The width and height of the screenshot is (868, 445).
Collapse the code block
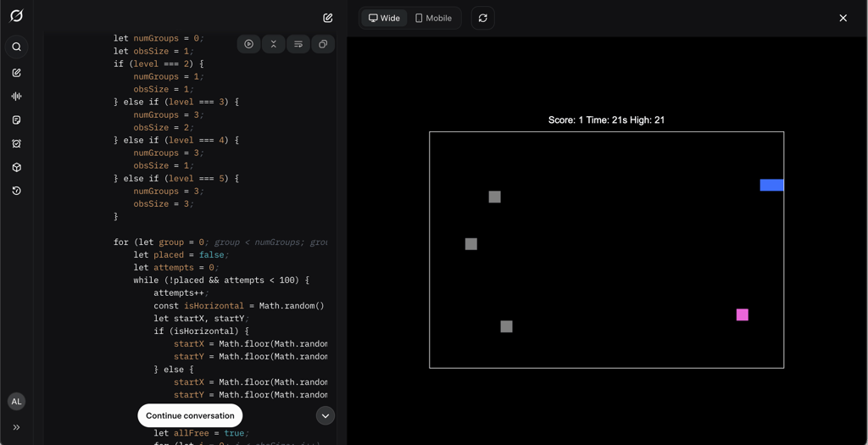274,44
